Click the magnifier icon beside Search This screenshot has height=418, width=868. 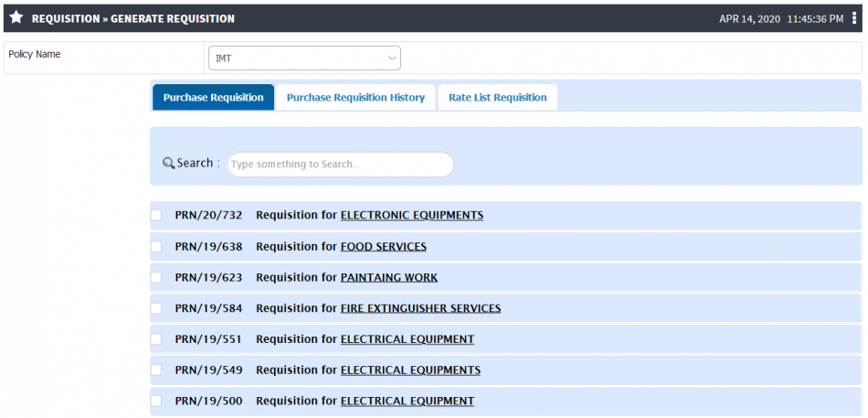pyautogui.click(x=168, y=164)
